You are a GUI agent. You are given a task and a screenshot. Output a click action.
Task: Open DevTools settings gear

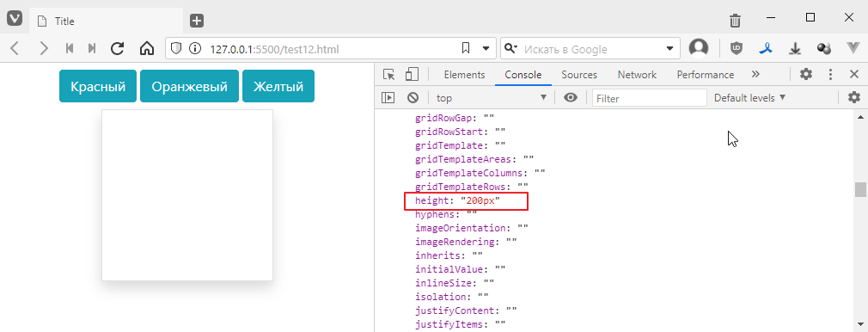806,74
